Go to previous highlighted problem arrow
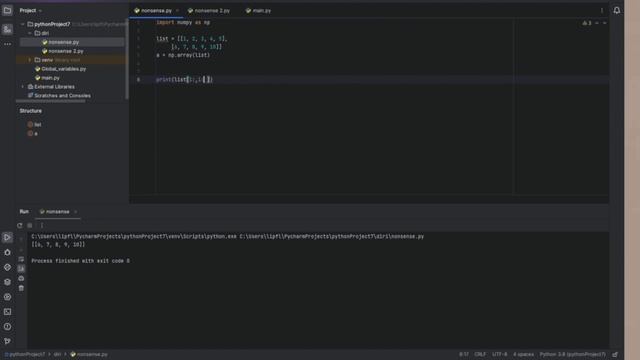 (x=597, y=23)
